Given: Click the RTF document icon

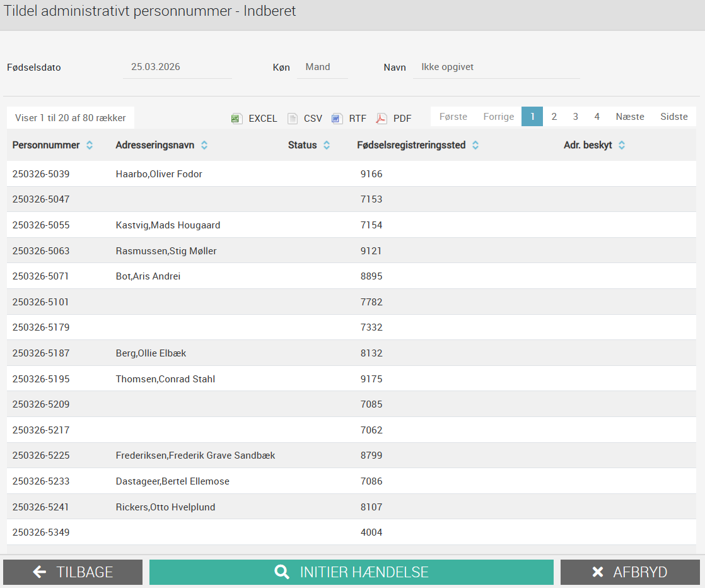Looking at the screenshot, I should [x=337, y=119].
